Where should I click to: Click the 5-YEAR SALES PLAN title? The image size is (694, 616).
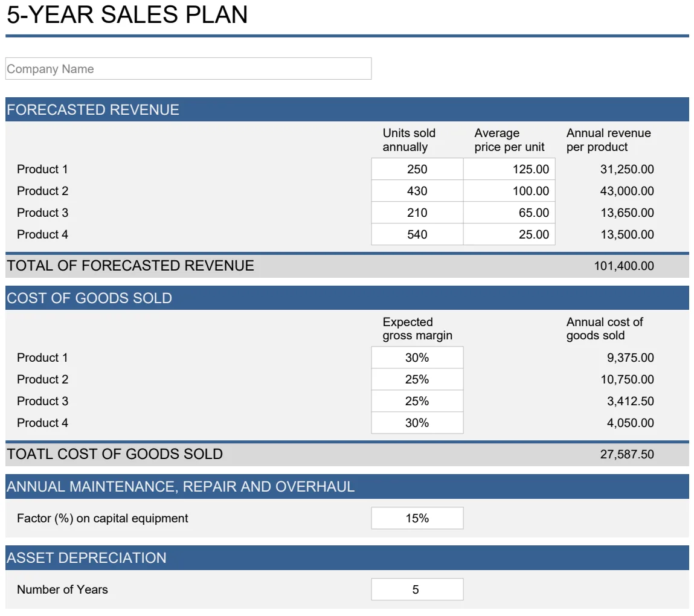click(127, 14)
